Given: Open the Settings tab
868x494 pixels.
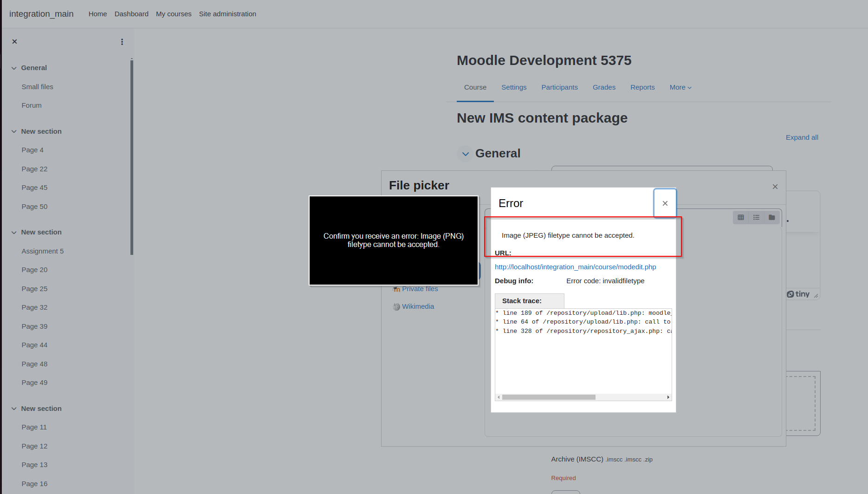Looking at the screenshot, I should coord(514,87).
